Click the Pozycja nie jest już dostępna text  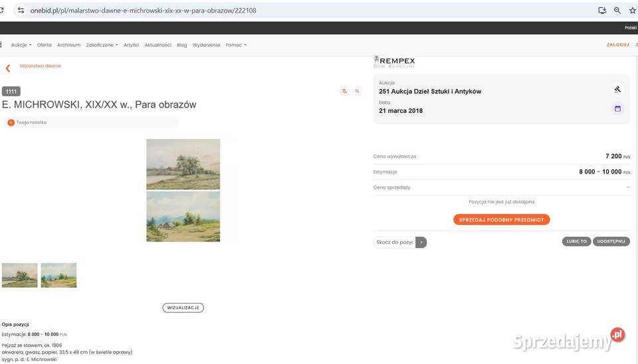pyautogui.click(x=501, y=202)
